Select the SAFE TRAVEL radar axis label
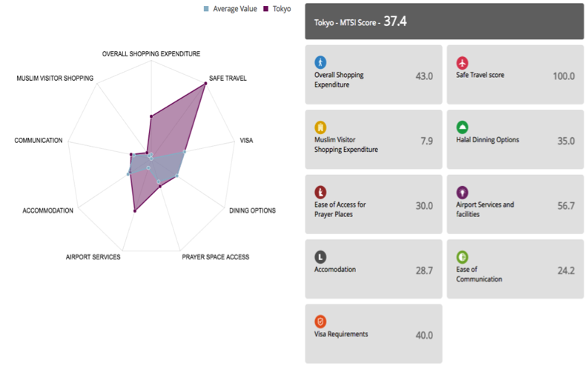 (x=228, y=78)
